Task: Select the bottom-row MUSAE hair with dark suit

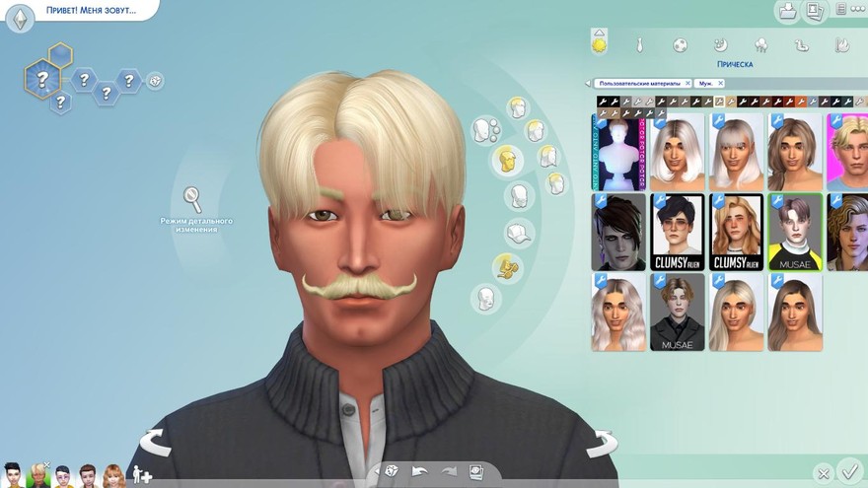Action: click(678, 313)
